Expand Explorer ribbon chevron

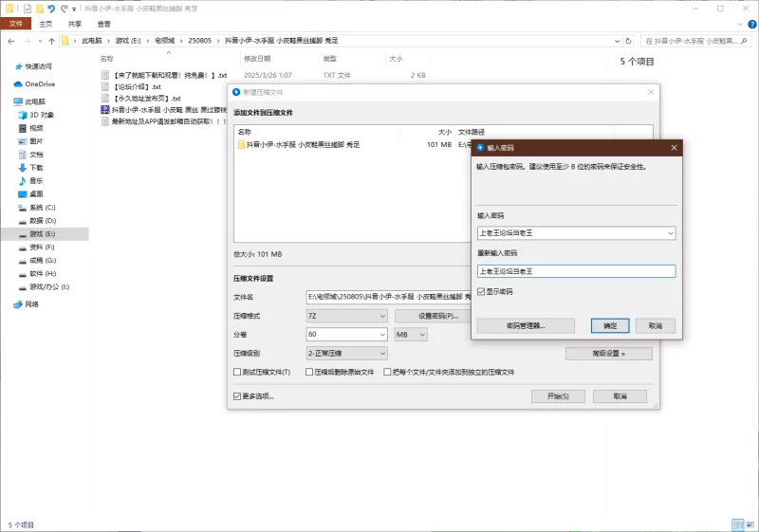point(740,25)
